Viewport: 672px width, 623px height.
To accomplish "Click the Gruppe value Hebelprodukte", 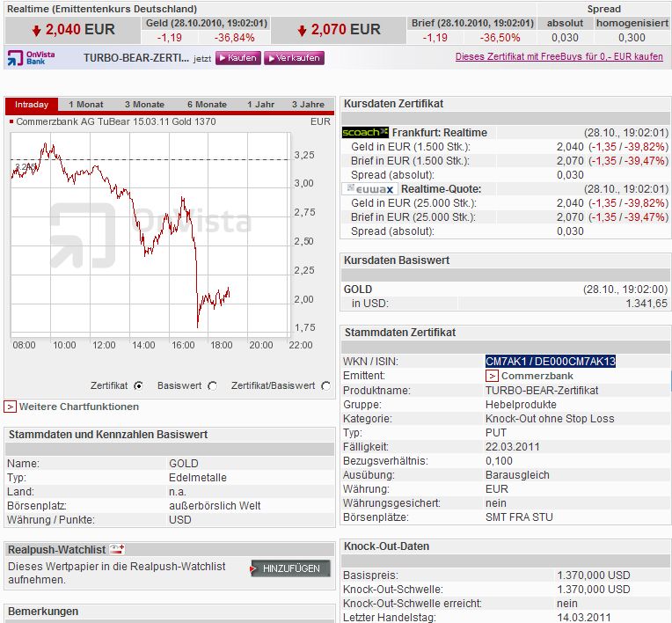I will point(521,404).
